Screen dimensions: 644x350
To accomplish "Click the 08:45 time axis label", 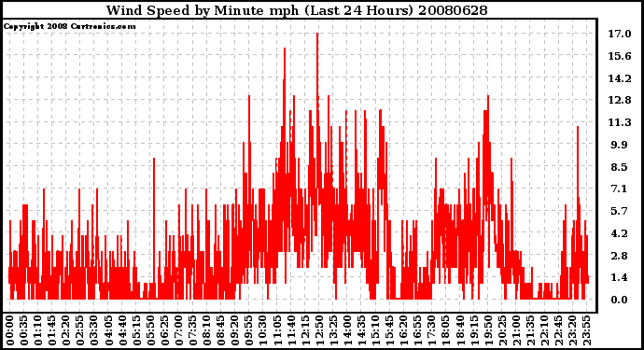I will pyautogui.click(x=220, y=331).
